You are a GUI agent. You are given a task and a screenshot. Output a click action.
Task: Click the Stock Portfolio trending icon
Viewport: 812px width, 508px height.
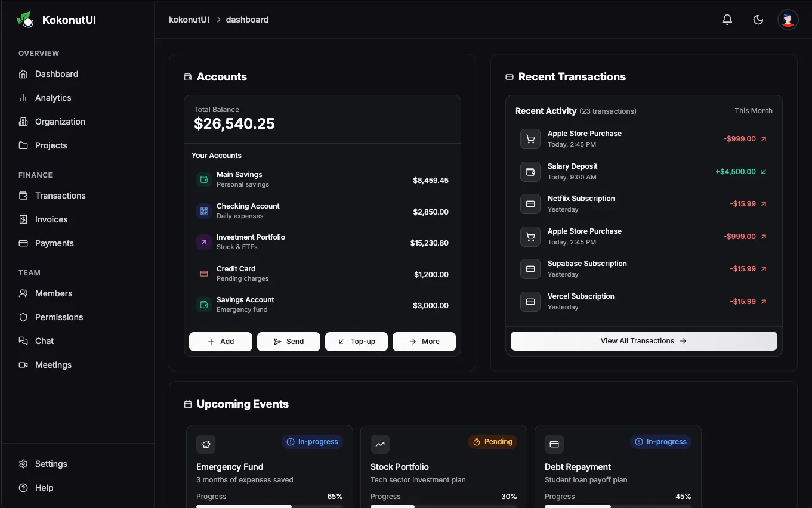click(380, 444)
